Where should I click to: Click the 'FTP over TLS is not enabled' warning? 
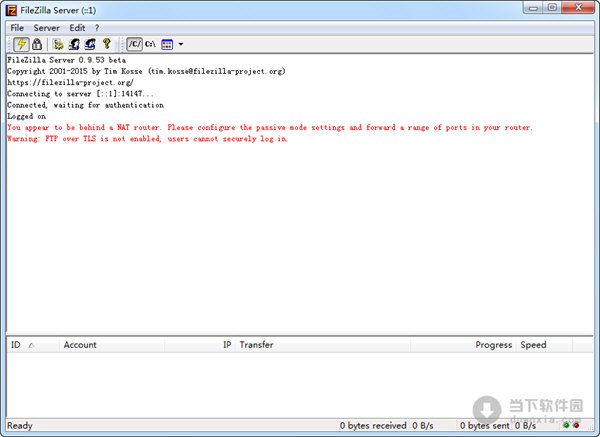point(147,139)
